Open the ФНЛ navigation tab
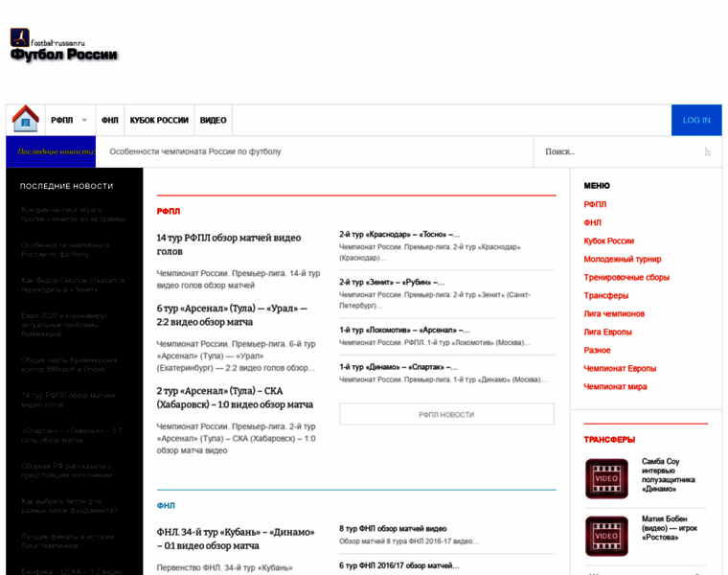The height and width of the screenshot is (575, 728). 110,121
